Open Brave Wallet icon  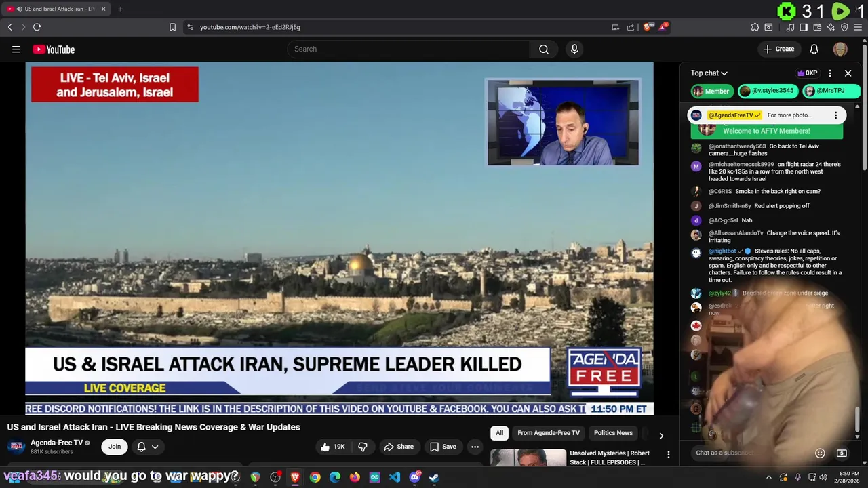817,27
